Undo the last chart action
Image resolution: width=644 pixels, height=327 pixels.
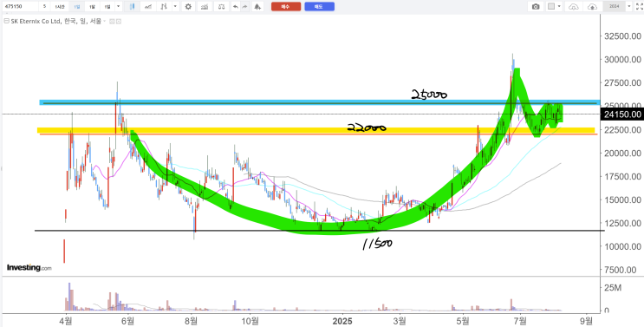[x=236, y=7]
